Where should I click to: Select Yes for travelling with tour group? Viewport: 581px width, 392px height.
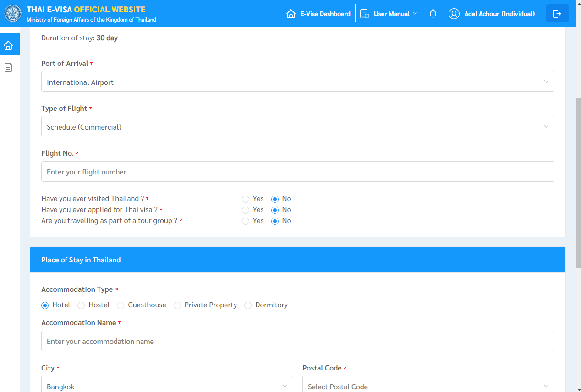coord(246,221)
